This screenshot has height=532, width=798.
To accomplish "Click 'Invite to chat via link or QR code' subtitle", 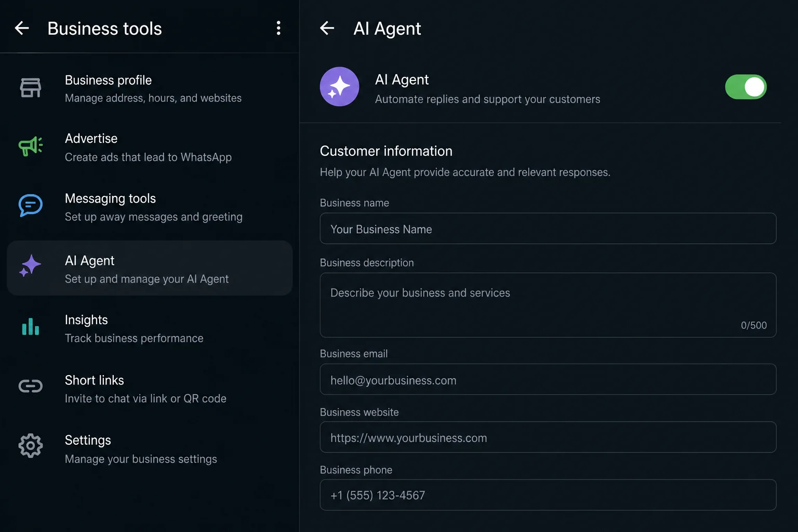I will click(x=145, y=398).
